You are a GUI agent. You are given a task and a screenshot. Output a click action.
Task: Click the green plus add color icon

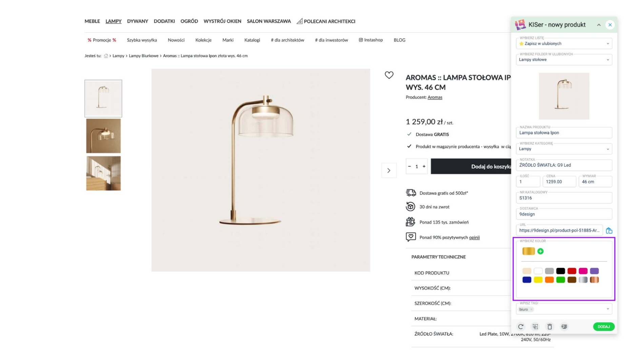tap(540, 251)
